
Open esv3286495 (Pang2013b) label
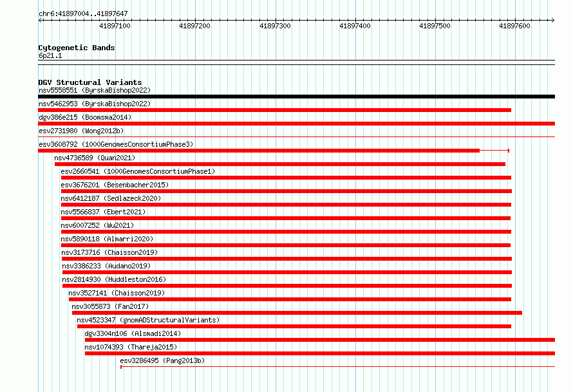(x=162, y=360)
